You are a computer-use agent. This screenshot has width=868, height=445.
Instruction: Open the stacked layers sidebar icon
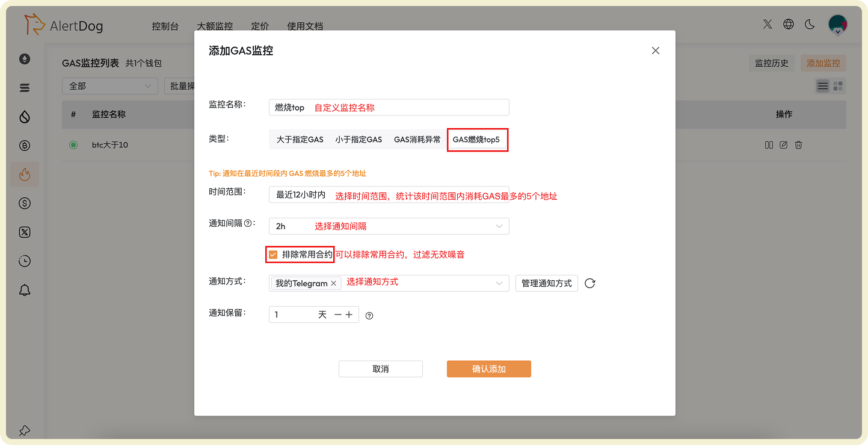tap(25, 88)
